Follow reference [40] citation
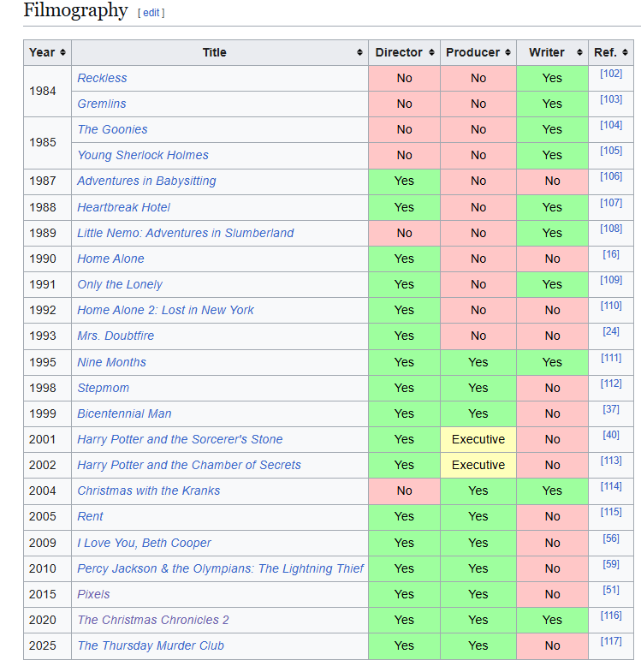Viewport: 641px width, 672px height. click(x=611, y=435)
